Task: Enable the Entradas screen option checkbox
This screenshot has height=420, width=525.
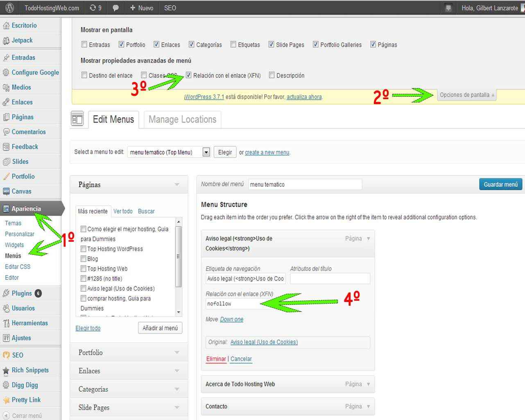Action: coord(84,44)
